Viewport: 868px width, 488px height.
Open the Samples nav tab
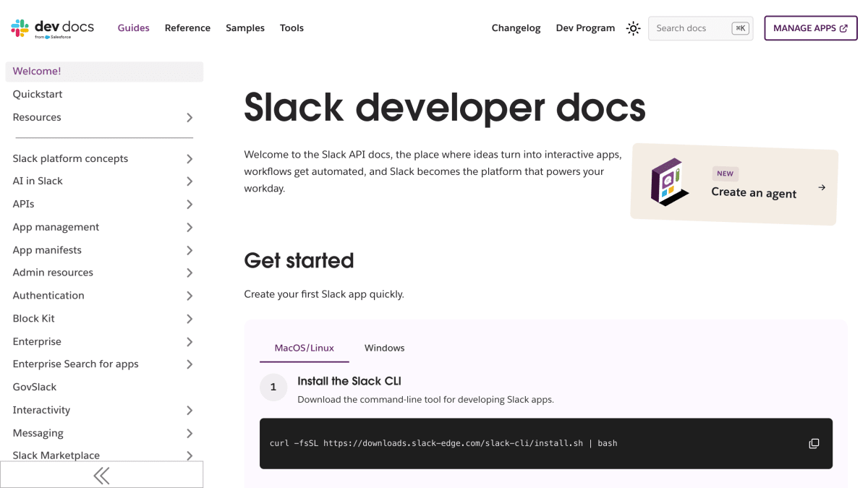click(x=245, y=28)
